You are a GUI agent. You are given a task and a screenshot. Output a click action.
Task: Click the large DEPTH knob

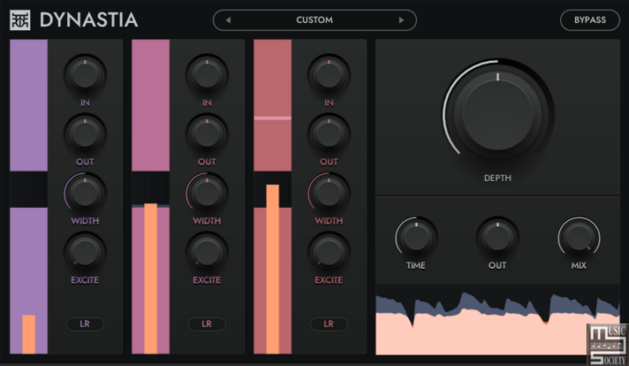coord(498,115)
